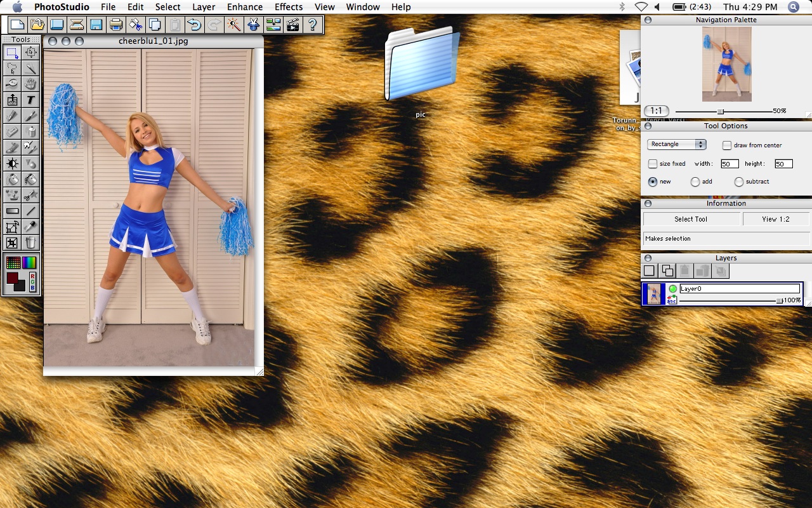Open the Select menu
The image size is (812, 508).
167,7
